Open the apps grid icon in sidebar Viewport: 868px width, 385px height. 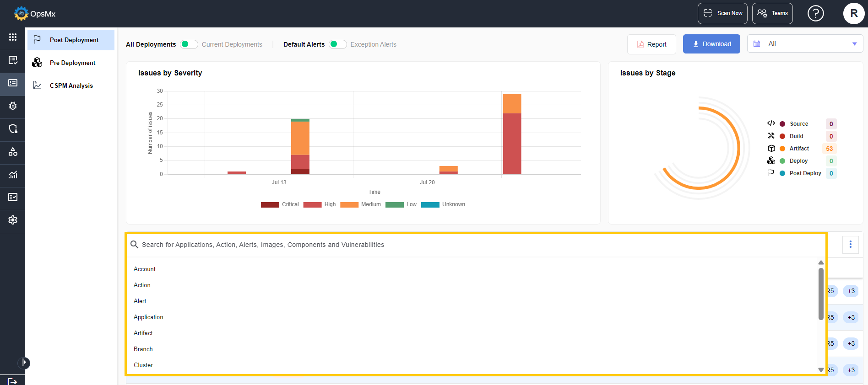(x=13, y=37)
